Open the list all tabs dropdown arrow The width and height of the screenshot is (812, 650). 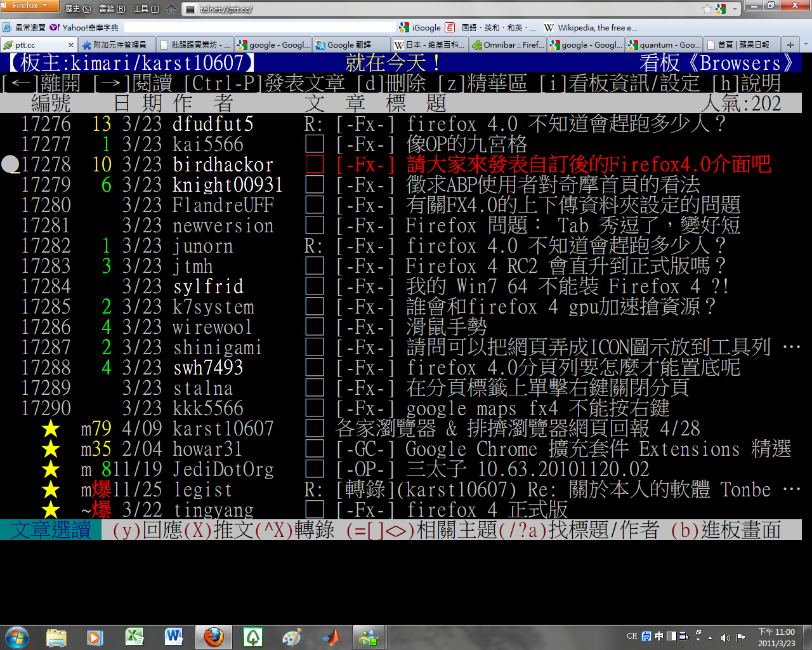pyautogui.click(x=806, y=45)
